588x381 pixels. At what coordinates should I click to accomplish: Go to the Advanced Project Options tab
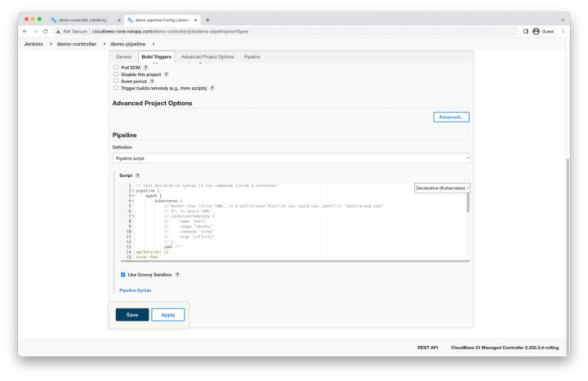click(207, 57)
